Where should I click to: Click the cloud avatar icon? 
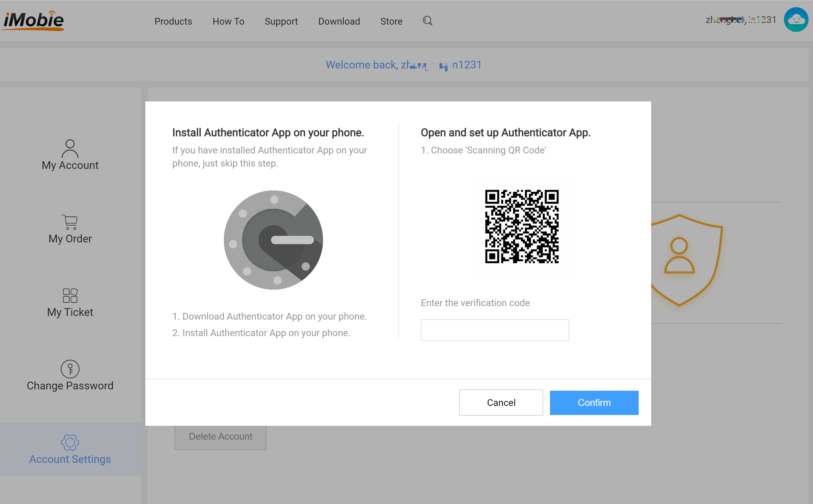point(796,20)
